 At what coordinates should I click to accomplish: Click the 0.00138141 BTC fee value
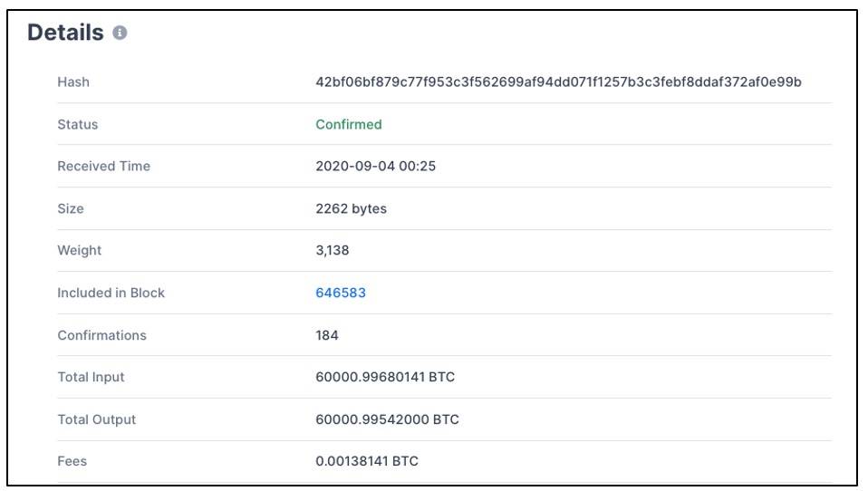coord(367,461)
